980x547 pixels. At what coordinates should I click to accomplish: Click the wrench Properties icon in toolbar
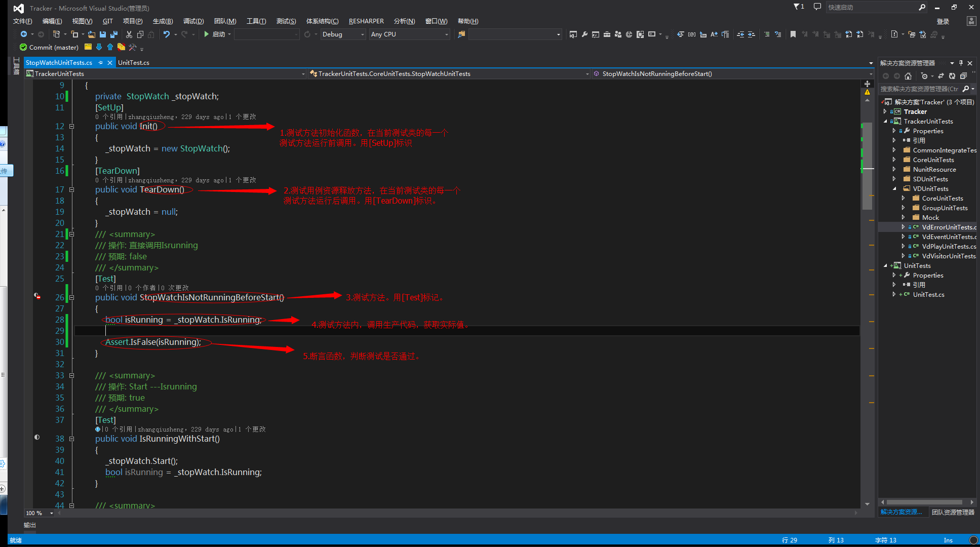(584, 34)
